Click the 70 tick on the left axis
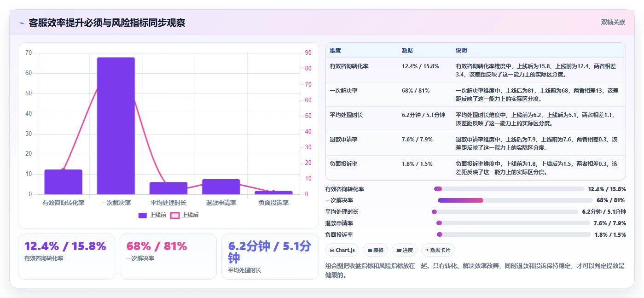Image resolution: width=644 pixels, height=298 pixels. pos(29,53)
